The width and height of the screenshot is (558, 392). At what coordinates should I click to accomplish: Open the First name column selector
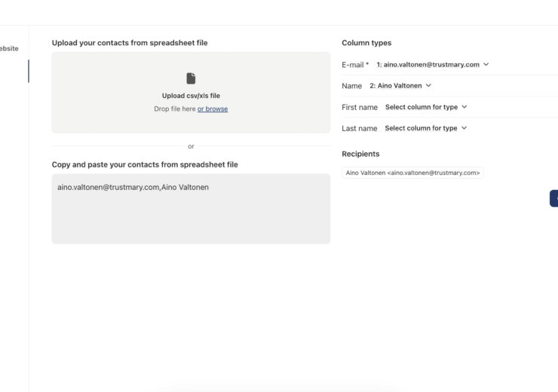pyautogui.click(x=426, y=107)
